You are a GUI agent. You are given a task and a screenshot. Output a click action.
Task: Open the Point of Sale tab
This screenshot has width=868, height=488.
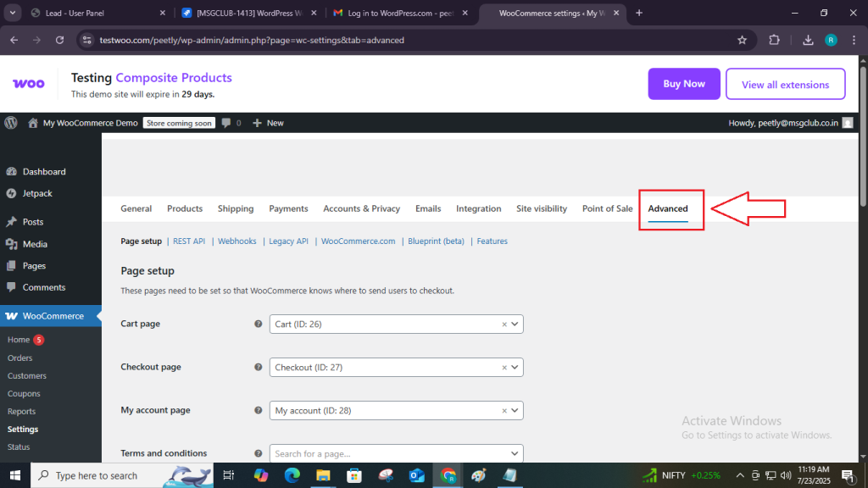pos(607,208)
